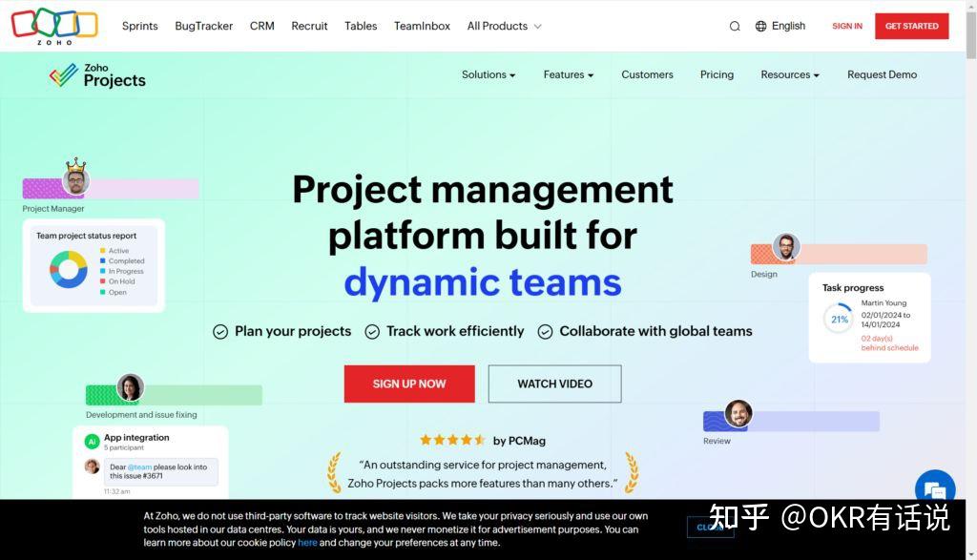
Task: Click the green Development timeline bar
Action: tap(174, 395)
